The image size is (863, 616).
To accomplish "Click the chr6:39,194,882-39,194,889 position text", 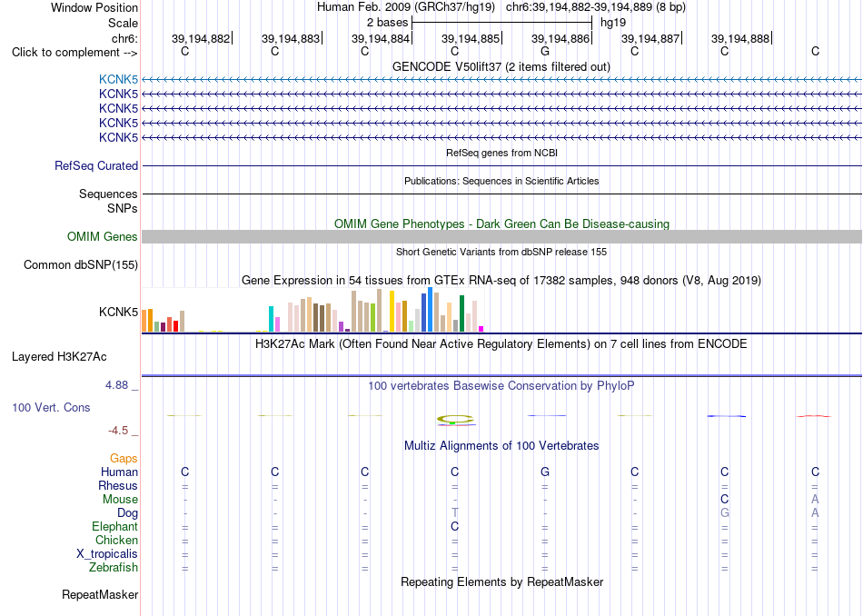I will tap(596, 7).
